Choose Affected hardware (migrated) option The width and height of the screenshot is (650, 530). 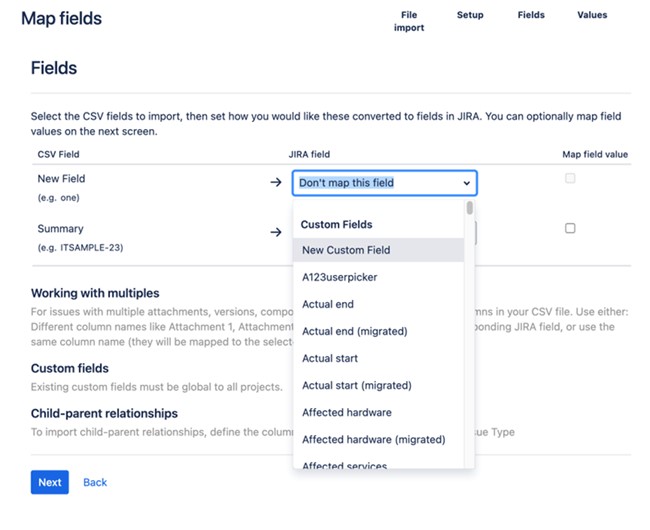coord(378,439)
